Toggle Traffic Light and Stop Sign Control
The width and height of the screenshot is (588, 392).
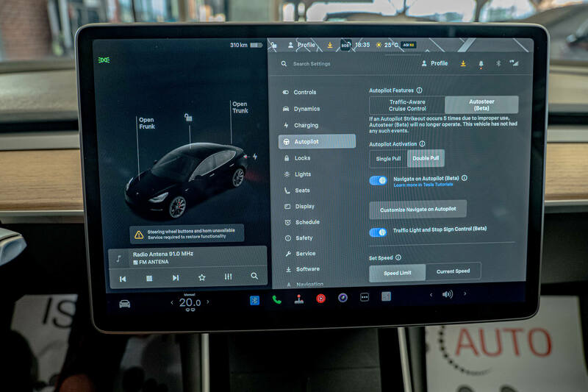click(378, 232)
